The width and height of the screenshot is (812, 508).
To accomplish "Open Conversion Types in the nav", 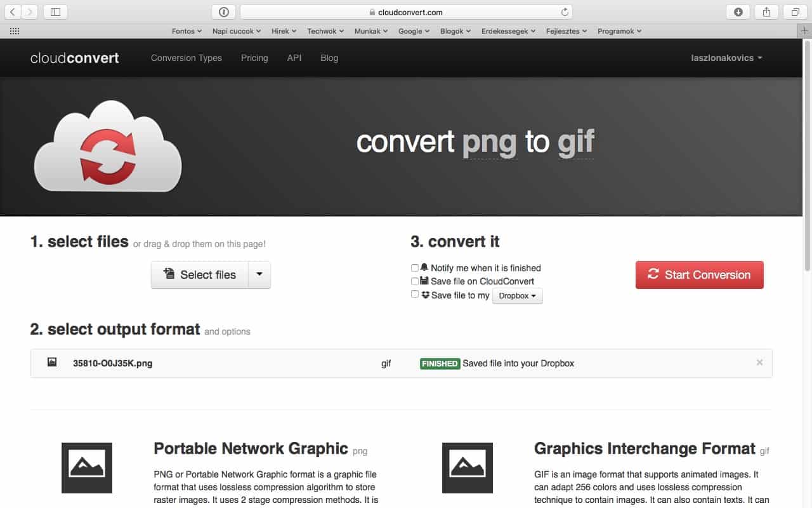I will pyautogui.click(x=187, y=58).
